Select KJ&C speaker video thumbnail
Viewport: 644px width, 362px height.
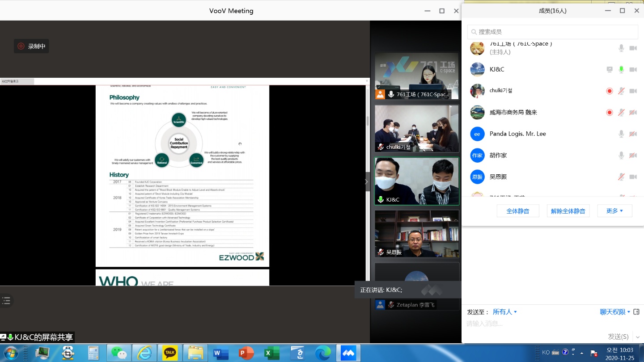tap(417, 181)
